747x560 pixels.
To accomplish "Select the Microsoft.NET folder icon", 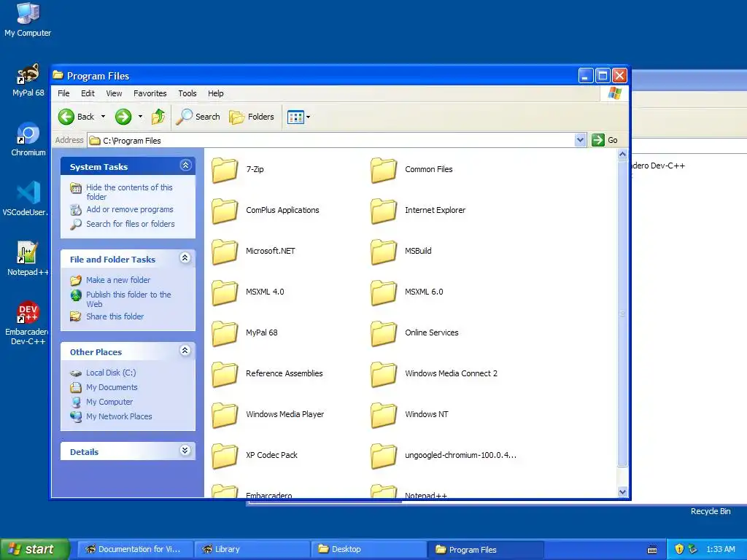I will [x=225, y=252].
